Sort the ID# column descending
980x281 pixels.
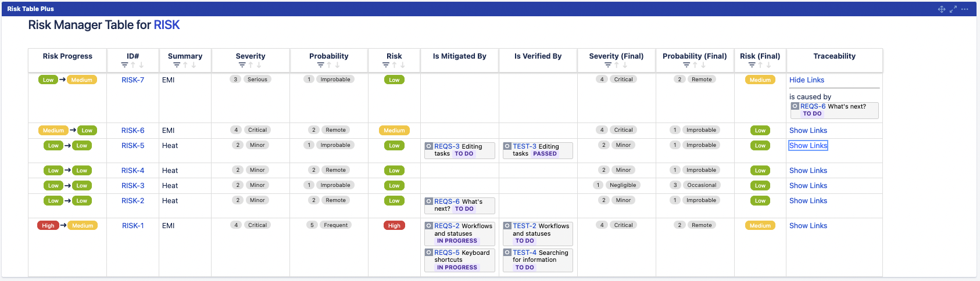141,65
